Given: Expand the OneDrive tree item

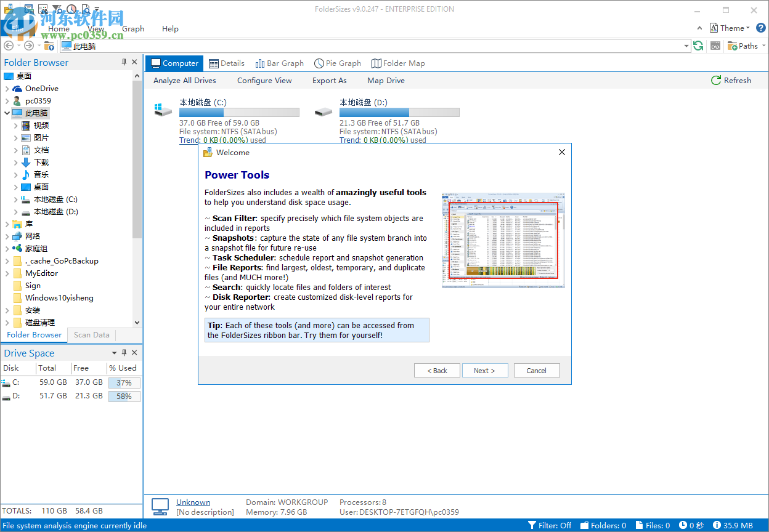Looking at the screenshot, I should tap(6, 88).
